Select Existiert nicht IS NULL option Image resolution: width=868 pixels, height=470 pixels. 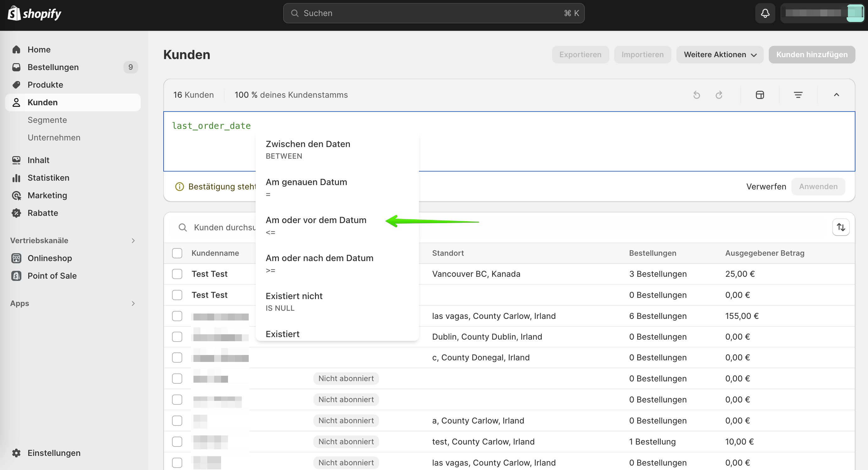337,302
